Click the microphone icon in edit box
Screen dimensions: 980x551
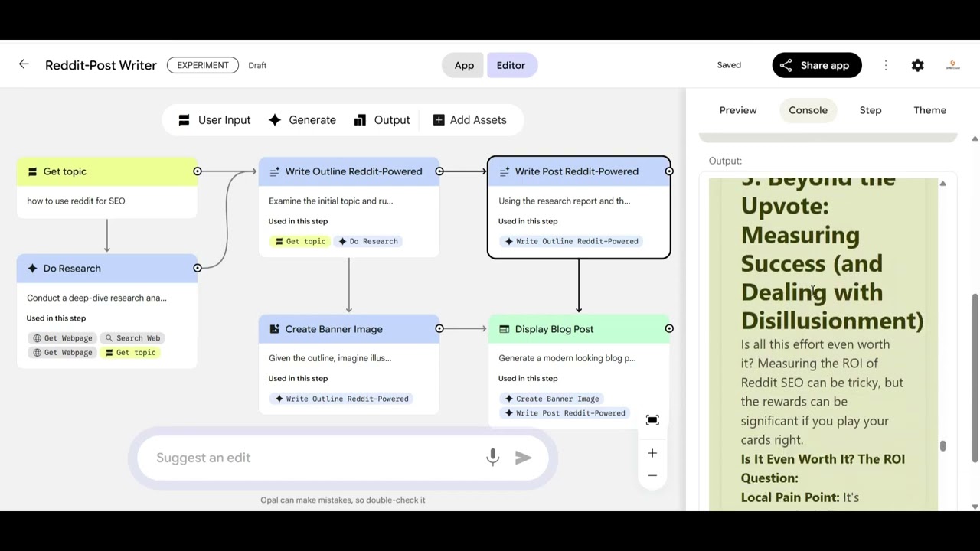(492, 458)
